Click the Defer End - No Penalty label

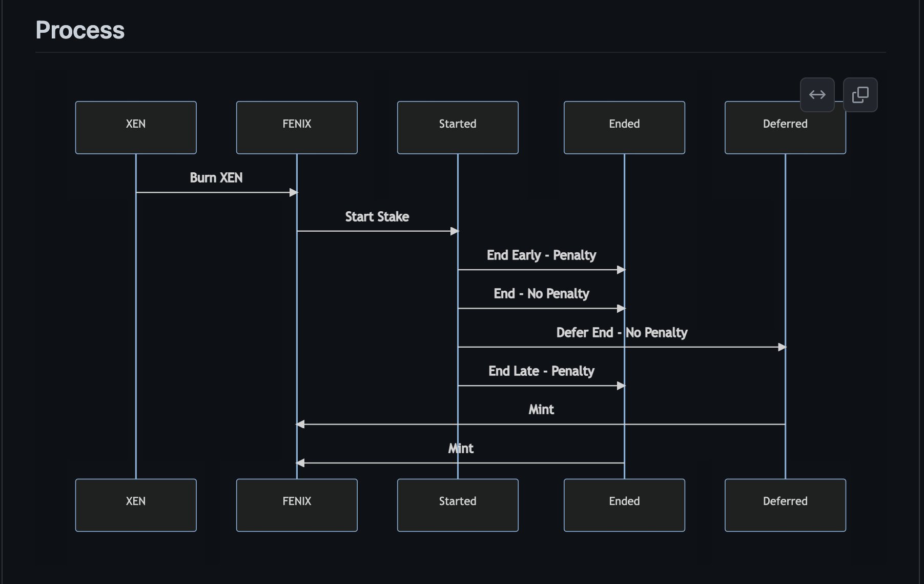622,332
